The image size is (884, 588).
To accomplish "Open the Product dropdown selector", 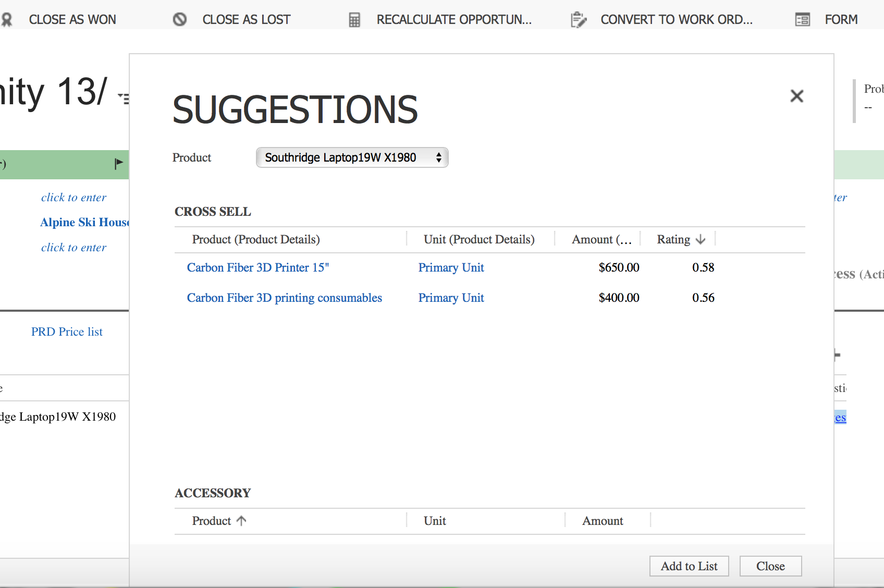I will pos(352,157).
